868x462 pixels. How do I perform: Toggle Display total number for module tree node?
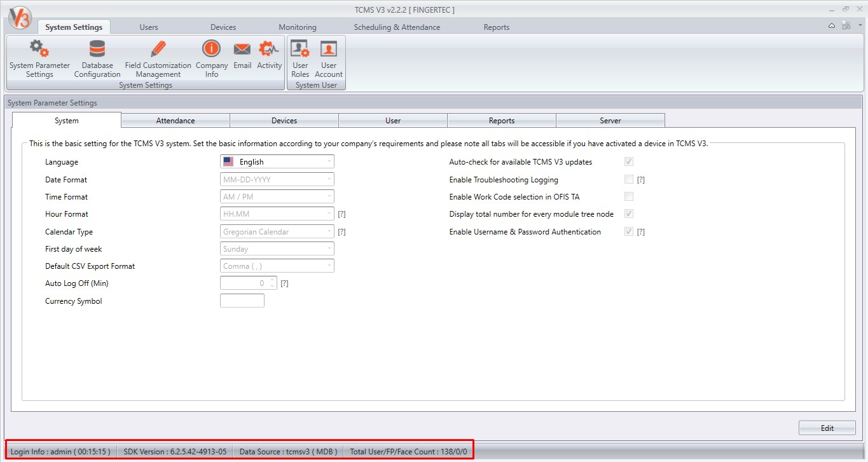[629, 214]
